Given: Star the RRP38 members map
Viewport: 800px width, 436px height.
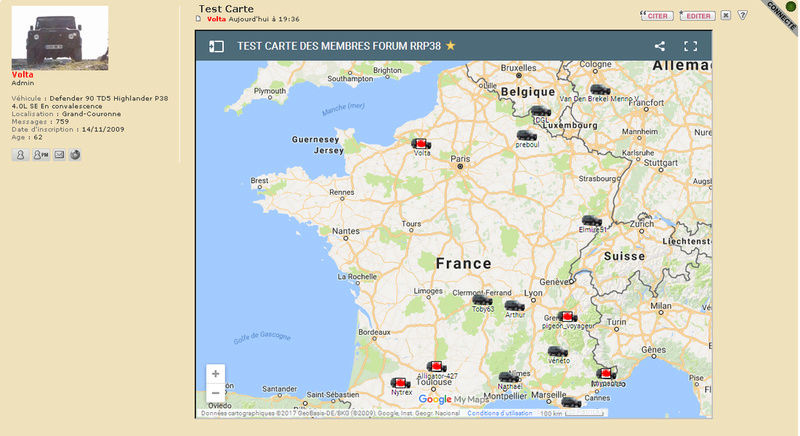Looking at the screenshot, I should pos(451,46).
